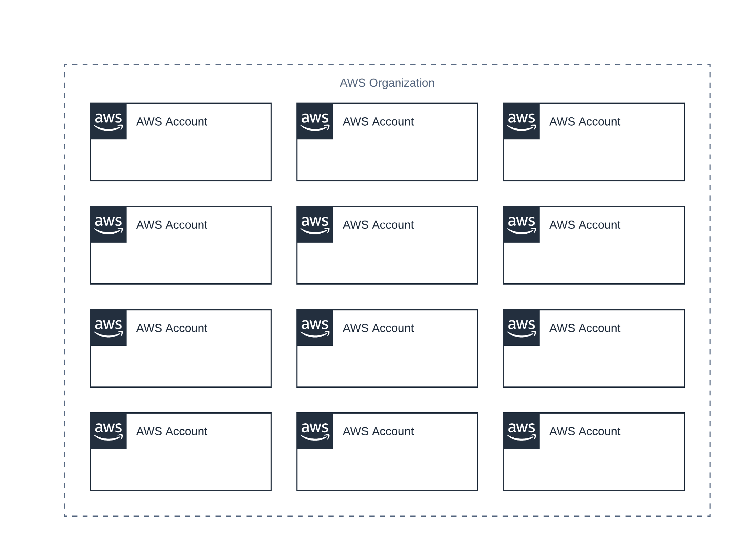Click the AWS Organization title label
Image resolution: width=756 pixels, height=542 pixels.
pyautogui.click(x=387, y=83)
